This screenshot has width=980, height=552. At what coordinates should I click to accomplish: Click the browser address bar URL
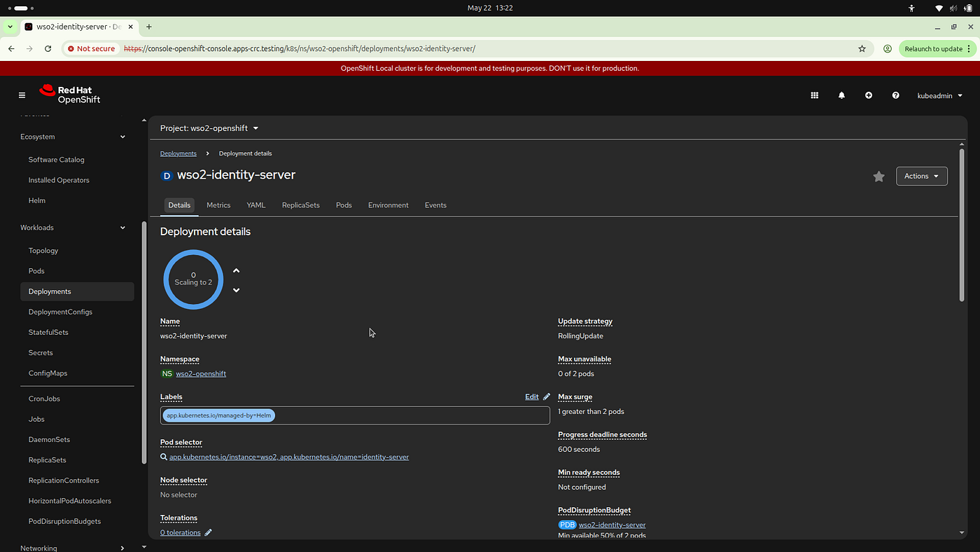pyautogui.click(x=300, y=49)
